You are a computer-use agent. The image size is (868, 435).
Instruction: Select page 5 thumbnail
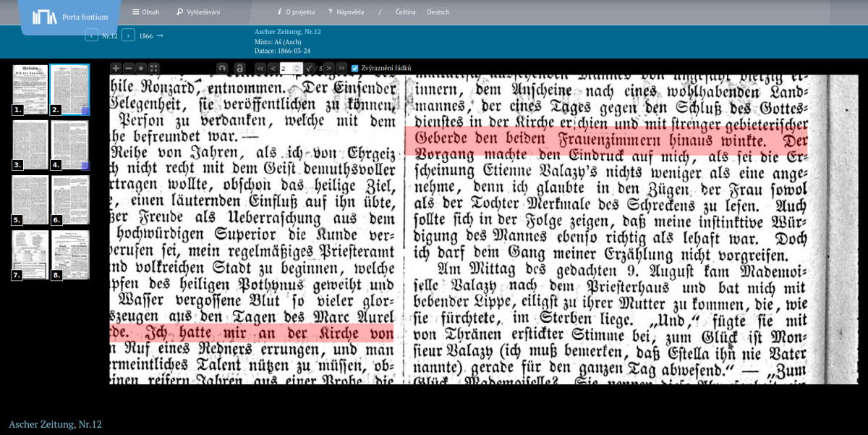click(x=30, y=200)
